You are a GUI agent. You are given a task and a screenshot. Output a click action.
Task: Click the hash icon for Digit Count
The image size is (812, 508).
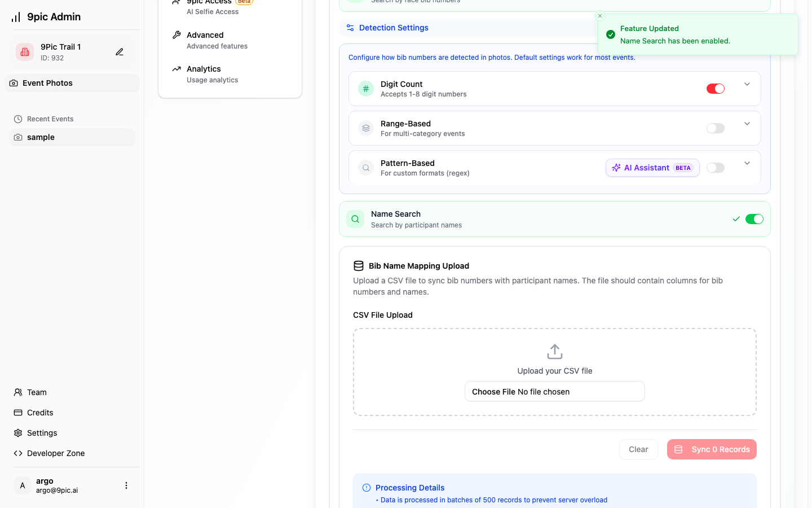tap(366, 89)
